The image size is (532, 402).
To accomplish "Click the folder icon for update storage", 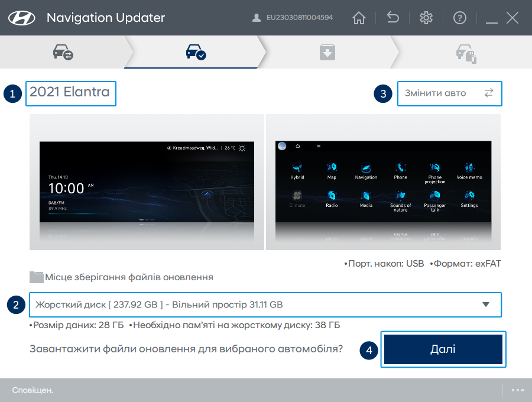I will [x=36, y=277].
